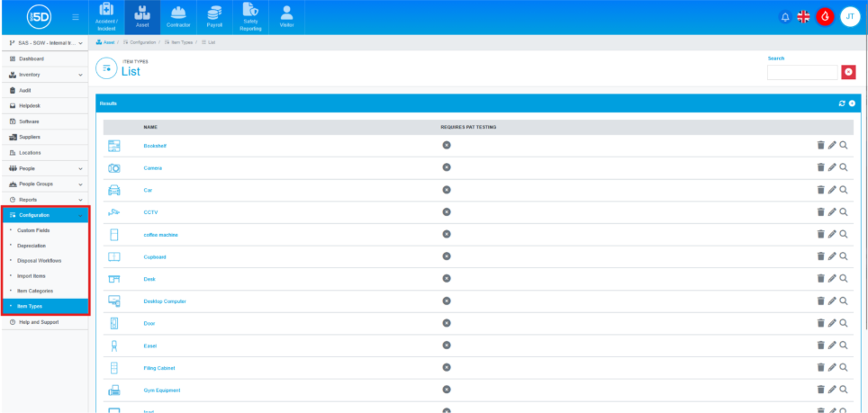868x413 pixels.
Task: Delete the Bookshelf item type
Action: [x=820, y=145]
